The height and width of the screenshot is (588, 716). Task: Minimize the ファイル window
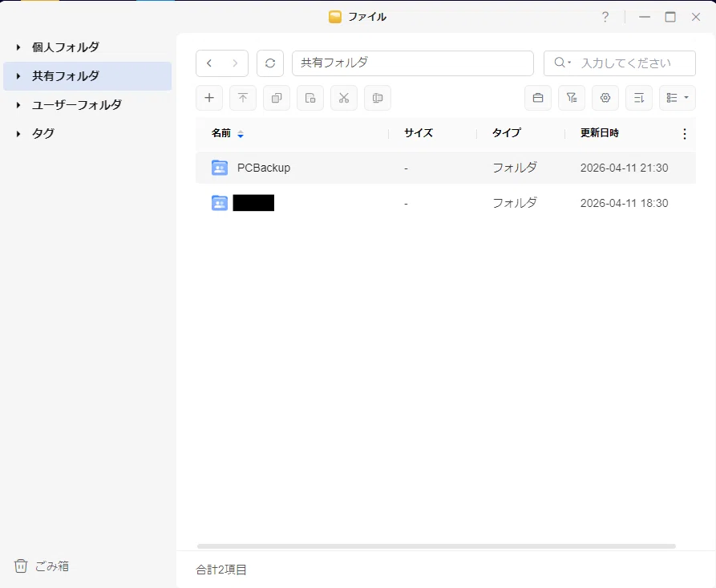(x=645, y=17)
